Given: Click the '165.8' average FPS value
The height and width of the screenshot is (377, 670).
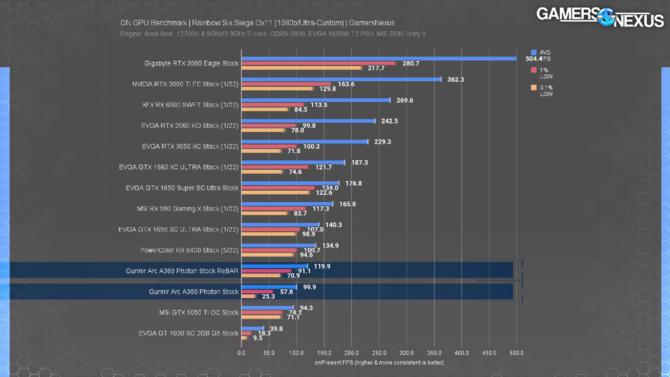Looking at the screenshot, I should tap(347, 204).
